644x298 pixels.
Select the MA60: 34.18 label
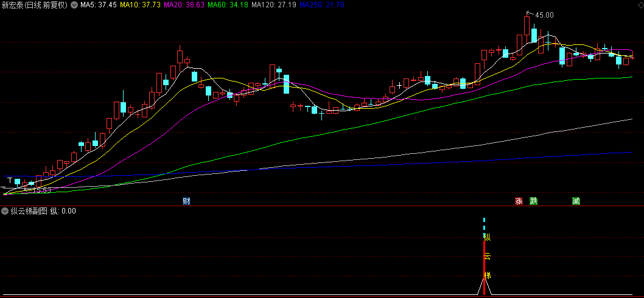(228, 5)
